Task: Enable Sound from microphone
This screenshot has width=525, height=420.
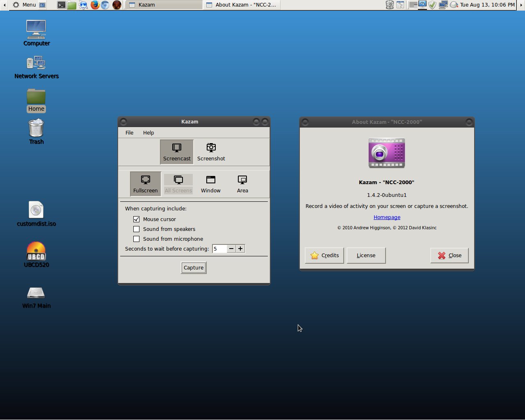Action: pyautogui.click(x=136, y=239)
